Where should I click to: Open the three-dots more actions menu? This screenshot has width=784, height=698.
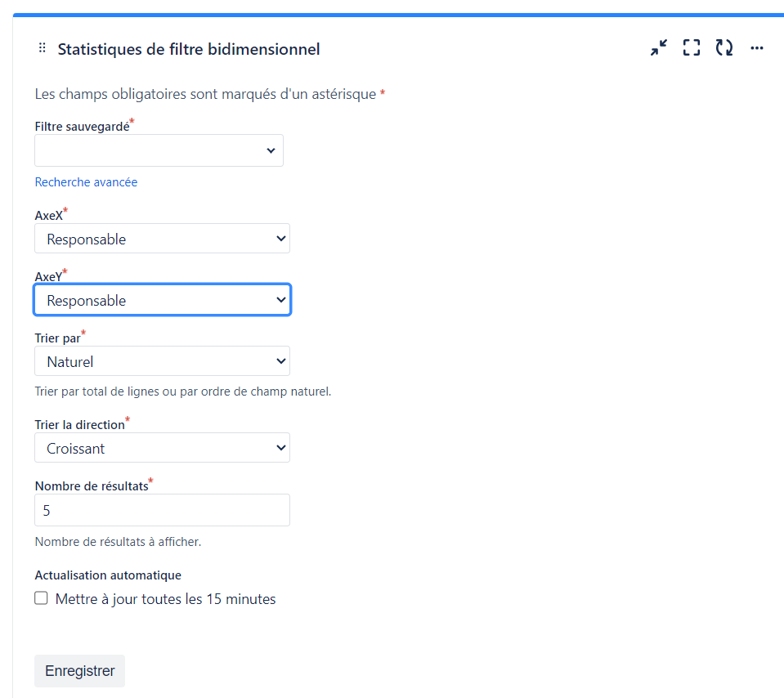click(x=757, y=48)
